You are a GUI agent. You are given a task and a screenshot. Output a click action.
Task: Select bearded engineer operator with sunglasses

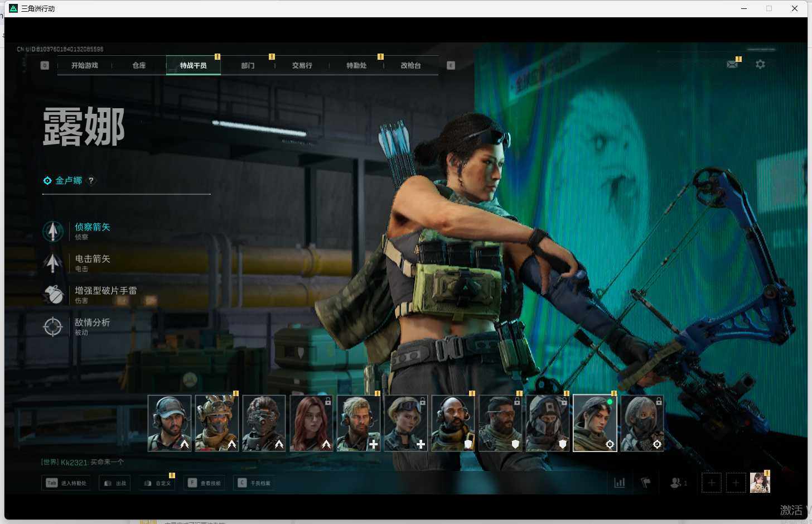pyautogui.click(x=501, y=423)
